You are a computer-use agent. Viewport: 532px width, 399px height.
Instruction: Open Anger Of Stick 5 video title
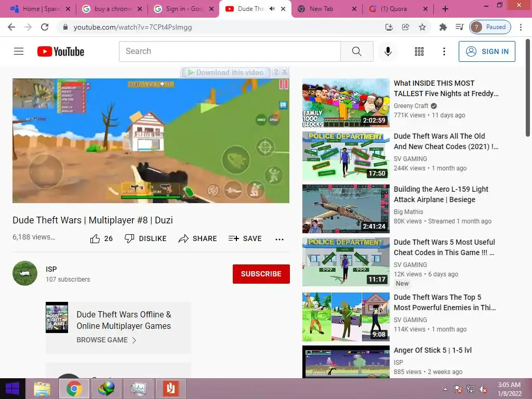433,350
